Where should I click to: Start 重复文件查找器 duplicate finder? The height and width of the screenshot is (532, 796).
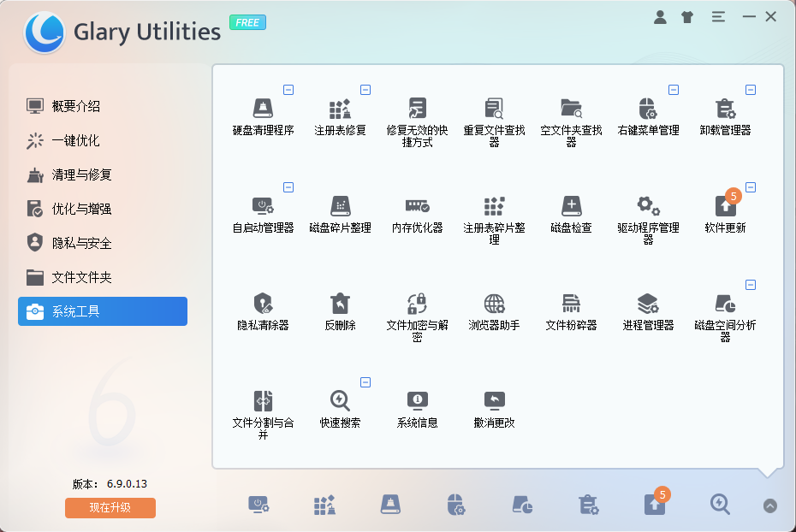495,122
